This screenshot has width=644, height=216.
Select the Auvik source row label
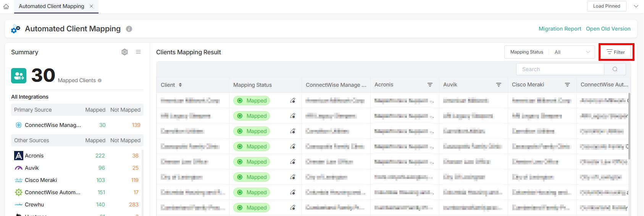point(32,168)
